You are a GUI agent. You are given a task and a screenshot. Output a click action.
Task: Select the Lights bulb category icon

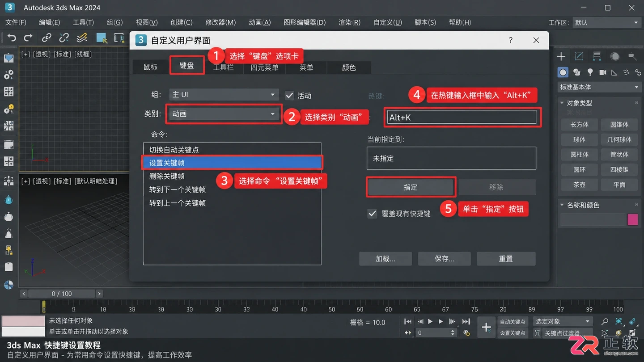coord(590,72)
